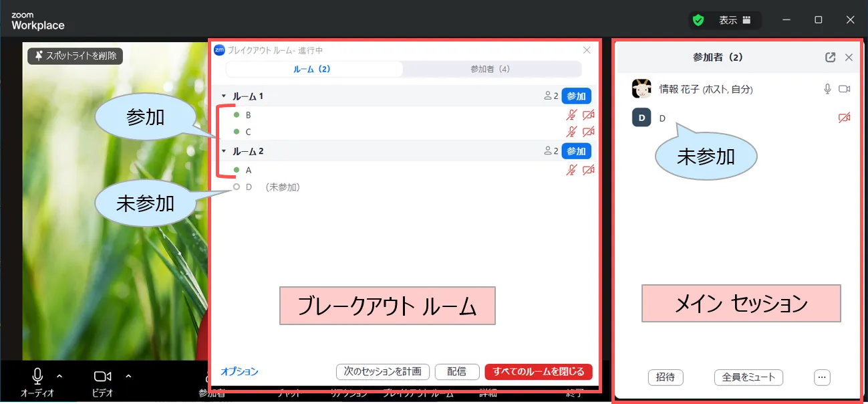Viewport: 868px width, 404px height.
Task: Select the ルーム (2) tab
Action: pos(313,70)
